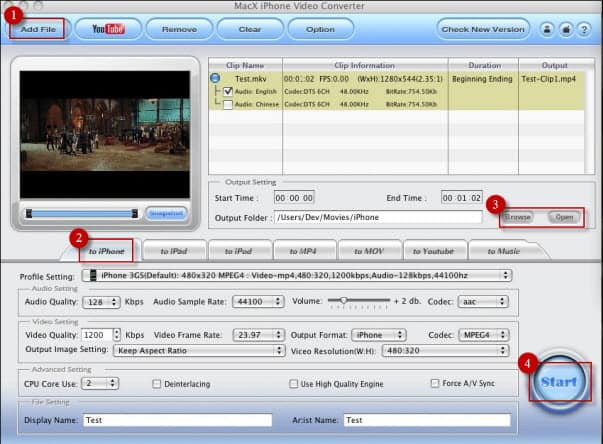Viewport: 603px width, 444px height.
Task: Uncheck the Audio: English track checkbox
Action: pyautogui.click(x=228, y=91)
